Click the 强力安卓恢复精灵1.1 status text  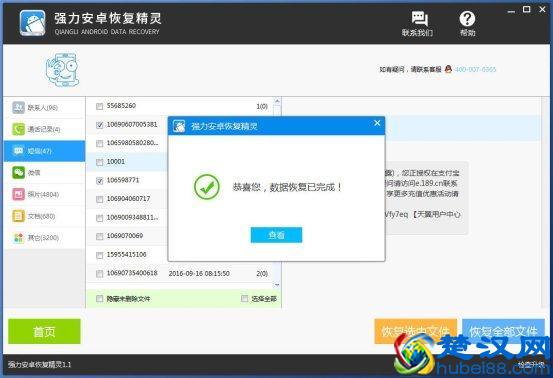39,365
